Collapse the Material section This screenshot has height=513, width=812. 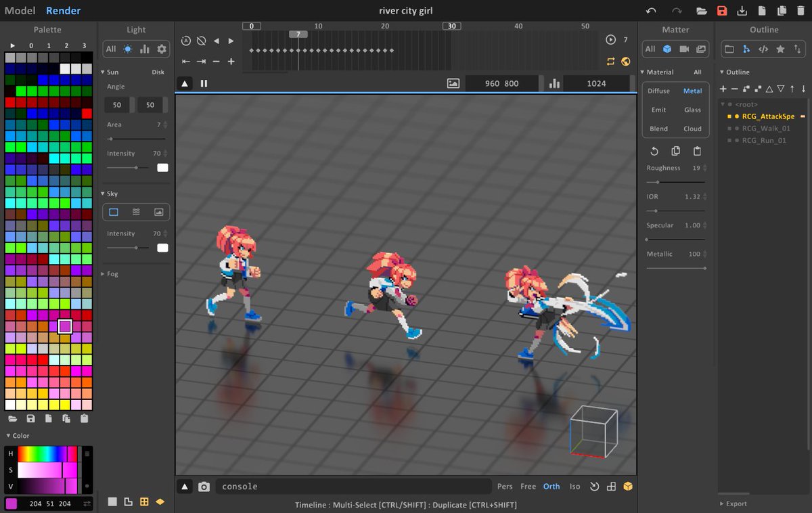643,72
